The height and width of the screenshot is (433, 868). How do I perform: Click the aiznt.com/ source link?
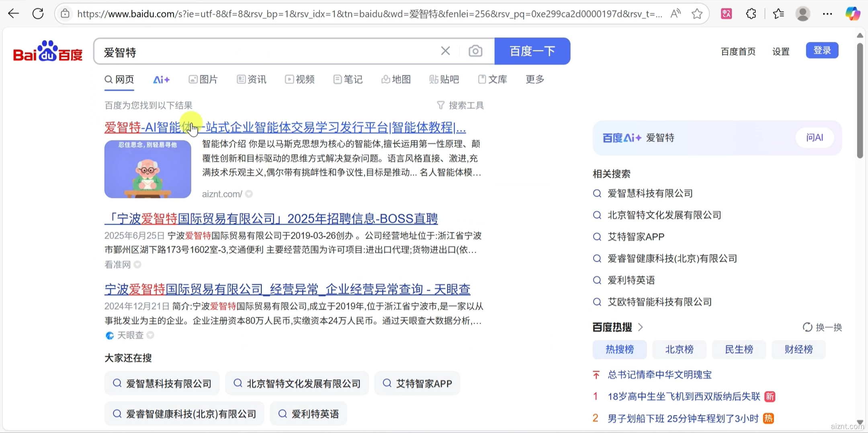pos(222,194)
